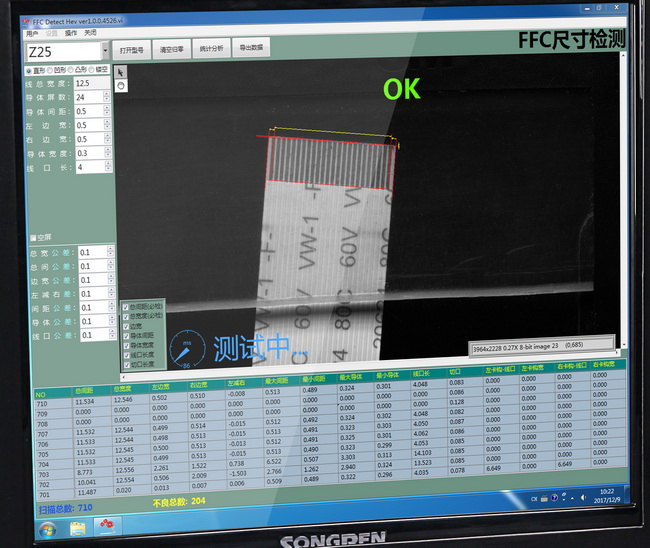The height and width of the screenshot is (548, 650).
Task: Select the 镂空 hollow shape radio button
Action: tap(91, 70)
